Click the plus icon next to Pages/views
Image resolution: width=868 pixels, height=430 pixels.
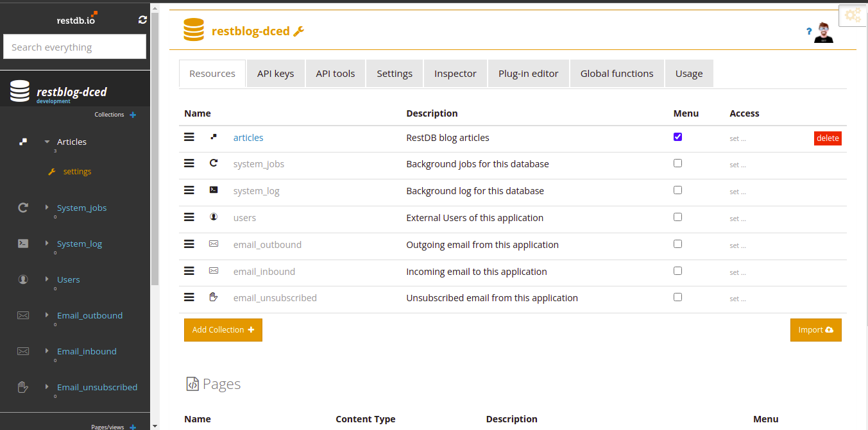[133, 427]
